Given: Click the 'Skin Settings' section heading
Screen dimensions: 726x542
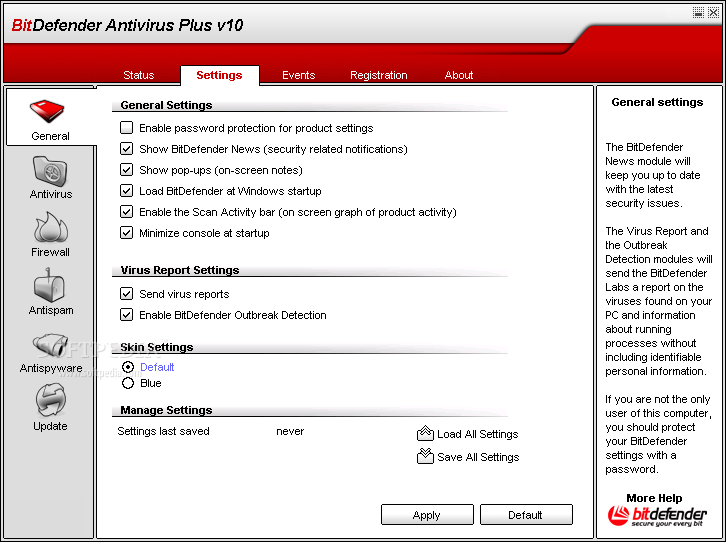Looking at the screenshot, I should coord(156,347).
